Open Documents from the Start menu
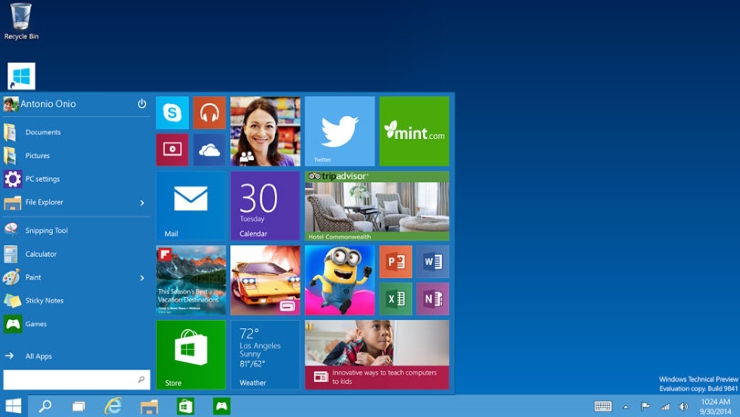Screen dimensions: 740x417 pyautogui.click(x=43, y=132)
